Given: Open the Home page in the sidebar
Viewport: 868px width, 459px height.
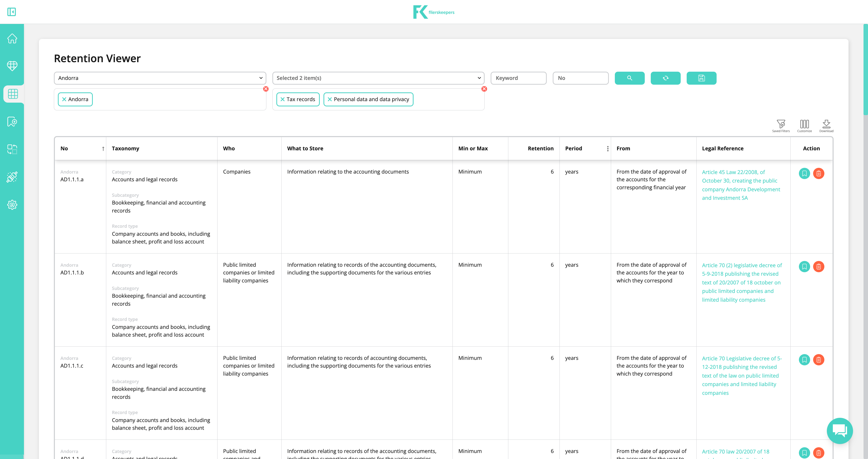Looking at the screenshot, I should click(12, 38).
